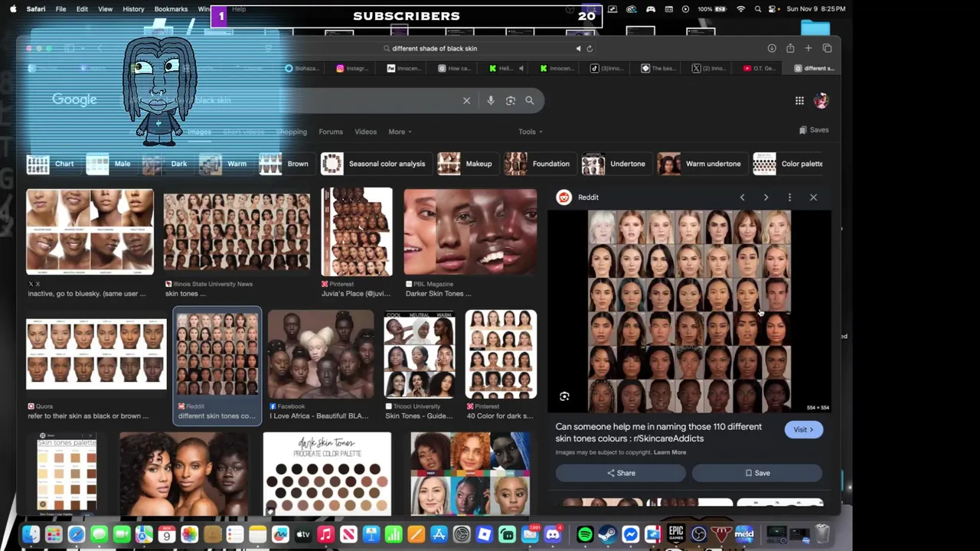Viewport: 980px width, 551px height.
Task: Click Save button under the preview
Action: coord(757,473)
